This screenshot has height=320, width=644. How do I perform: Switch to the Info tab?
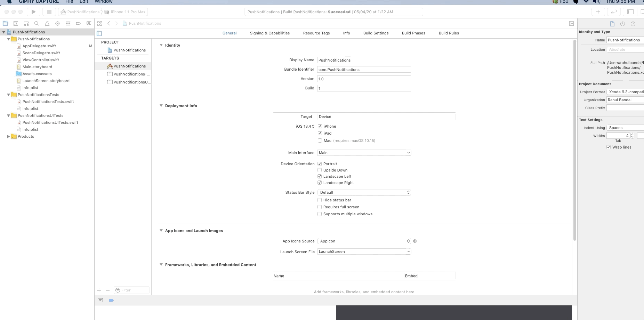click(347, 33)
